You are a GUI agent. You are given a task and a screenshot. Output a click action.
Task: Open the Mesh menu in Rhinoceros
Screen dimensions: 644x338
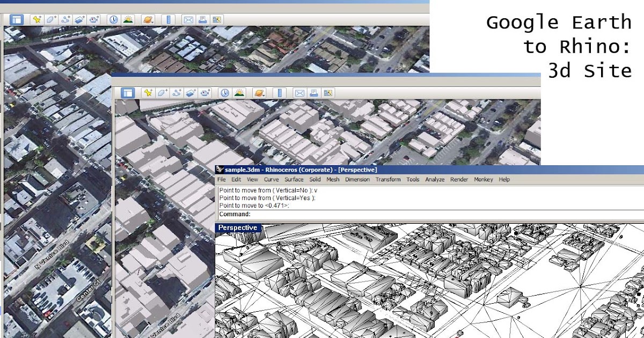(x=333, y=180)
